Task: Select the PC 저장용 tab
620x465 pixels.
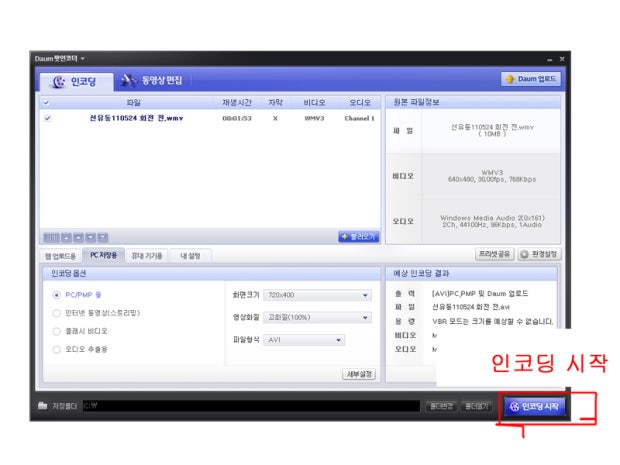Action: click(104, 255)
